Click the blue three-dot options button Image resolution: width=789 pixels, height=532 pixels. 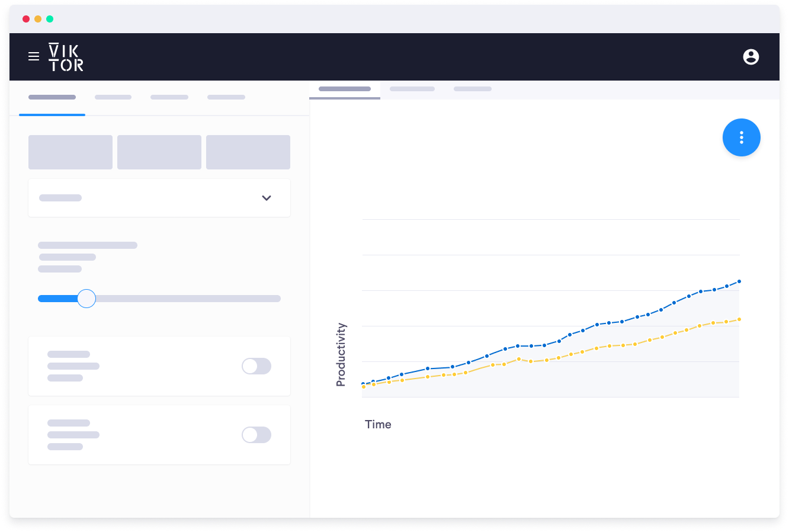point(742,137)
